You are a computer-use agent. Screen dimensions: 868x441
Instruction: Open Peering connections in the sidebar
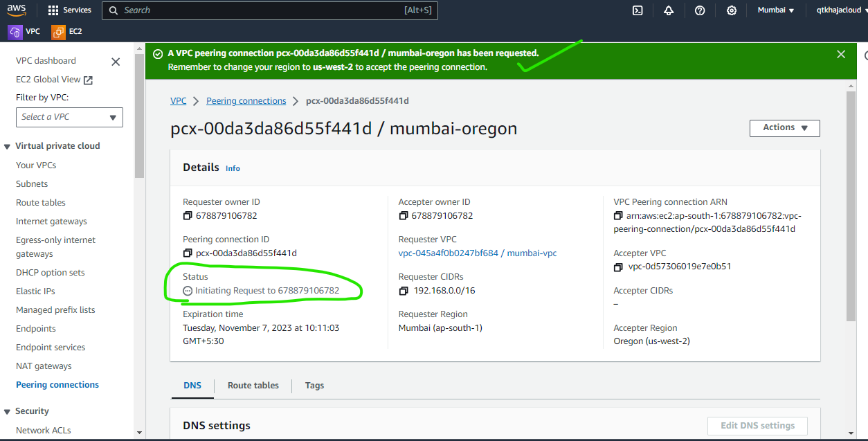(x=57, y=385)
